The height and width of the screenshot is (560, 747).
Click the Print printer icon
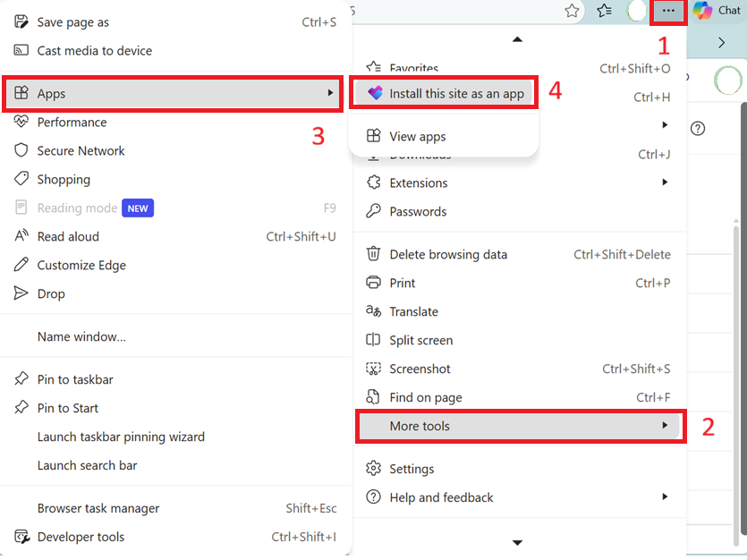(374, 283)
